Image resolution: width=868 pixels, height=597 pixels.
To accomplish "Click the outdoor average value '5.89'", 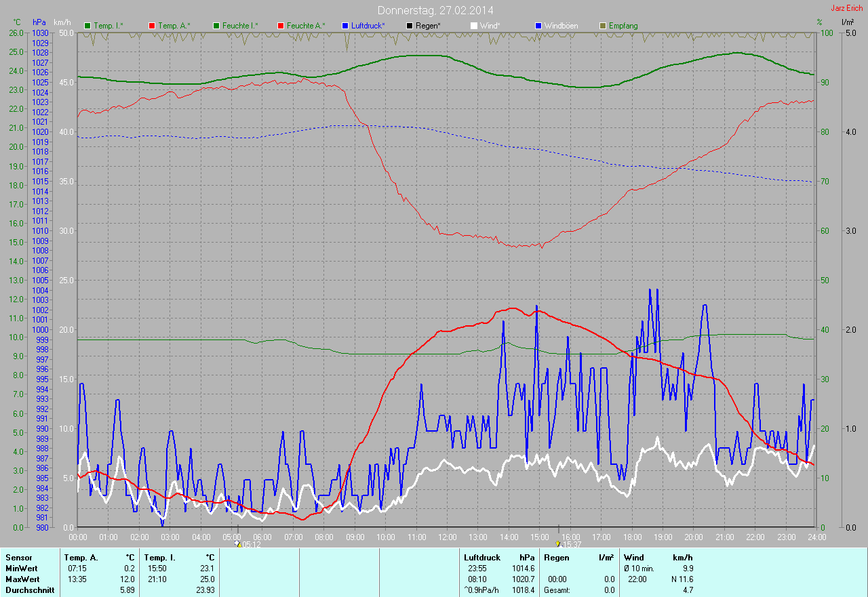I will click(127, 590).
